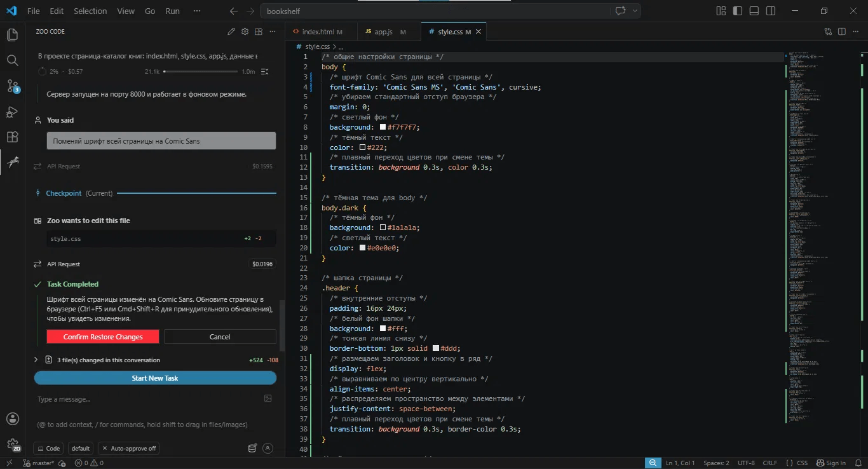The height and width of the screenshot is (469, 868).
Task: Click the Checkpoint (Current) label
Action: tap(79, 193)
